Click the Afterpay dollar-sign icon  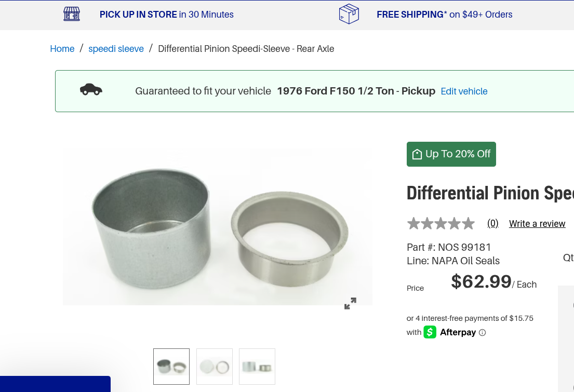point(430,332)
